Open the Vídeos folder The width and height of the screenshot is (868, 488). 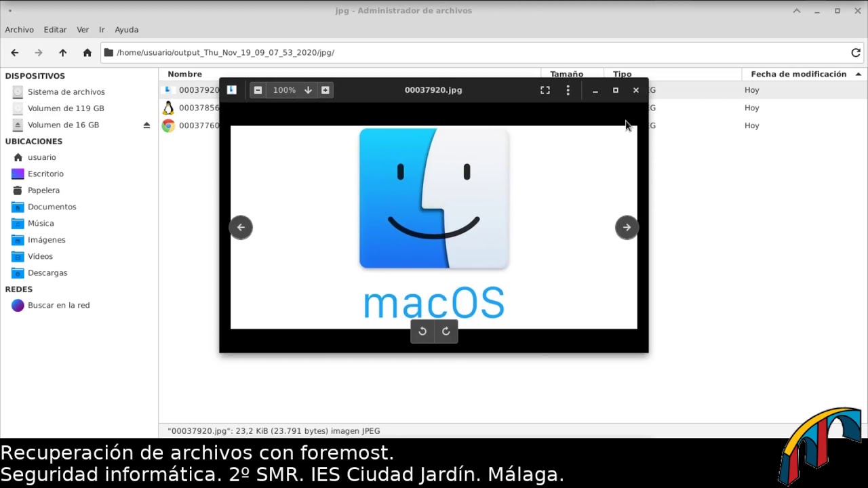click(x=40, y=256)
